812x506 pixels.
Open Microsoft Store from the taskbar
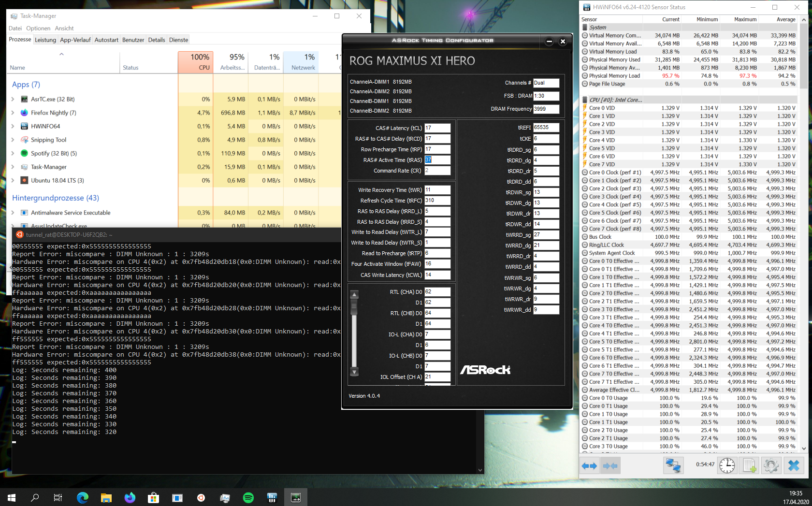[x=154, y=497]
